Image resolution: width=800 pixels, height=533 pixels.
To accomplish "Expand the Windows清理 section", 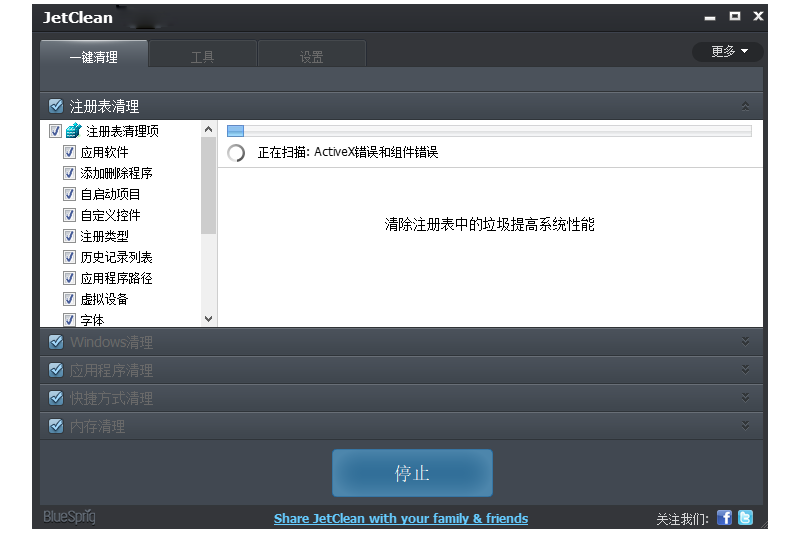I will coord(745,341).
